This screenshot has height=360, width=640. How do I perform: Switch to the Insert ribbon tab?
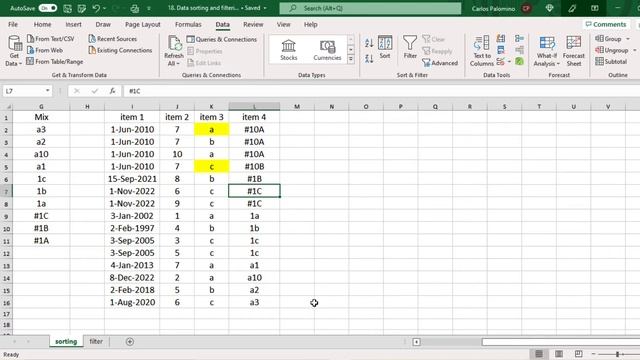(x=73, y=24)
